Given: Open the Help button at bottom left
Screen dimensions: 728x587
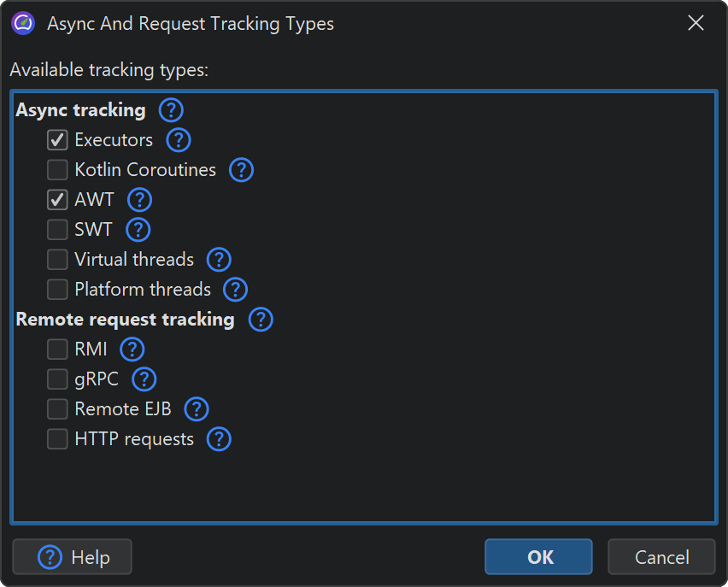Looking at the screenshot, I should (x=73, y=557).
